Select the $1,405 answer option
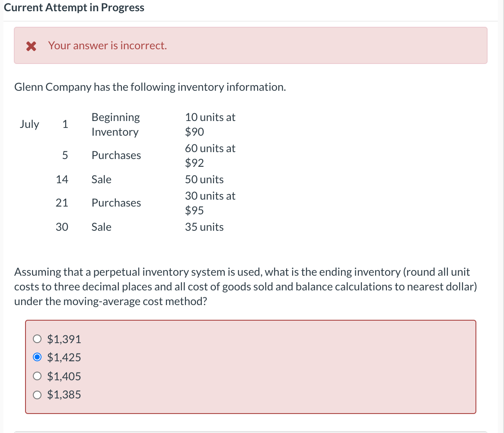The image size is (504, 433). click(38, 376)
